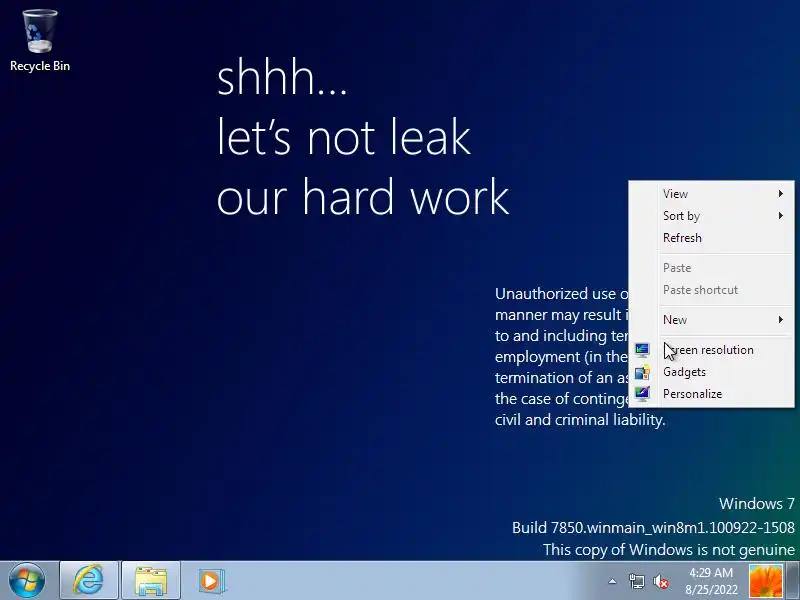Show hidden tray icons arrow
The width and height of the screenshot is (800, 600).
coord(612,581)
